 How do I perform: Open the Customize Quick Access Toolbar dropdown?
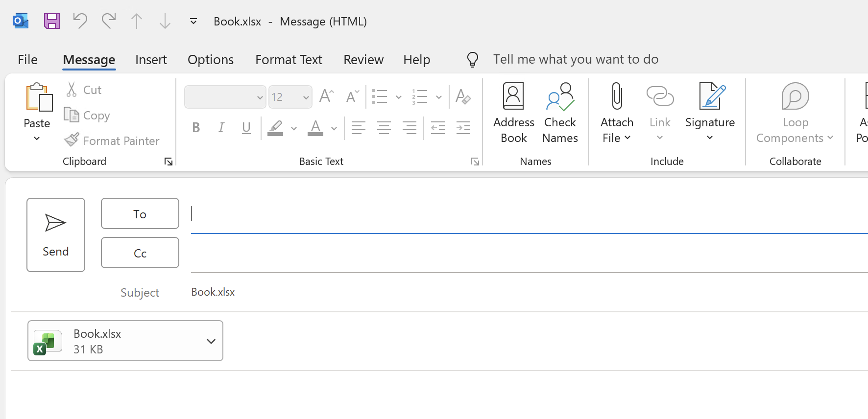point(193,21)
